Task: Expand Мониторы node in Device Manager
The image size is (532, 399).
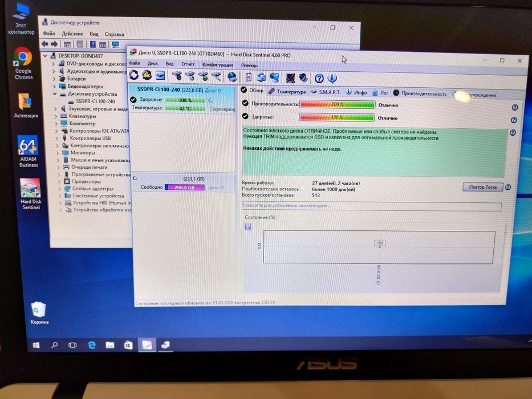Action: (58, 153)
